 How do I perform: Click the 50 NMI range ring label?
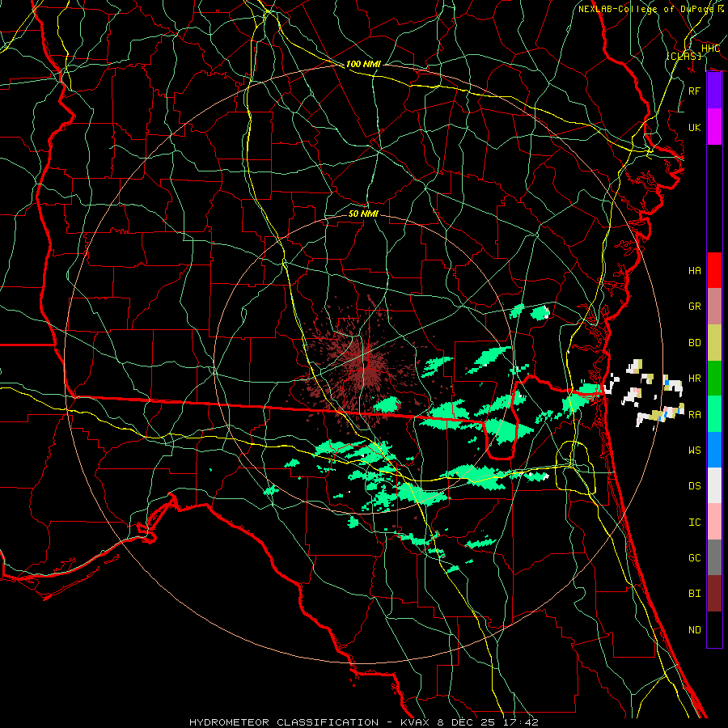pos(363,214)
